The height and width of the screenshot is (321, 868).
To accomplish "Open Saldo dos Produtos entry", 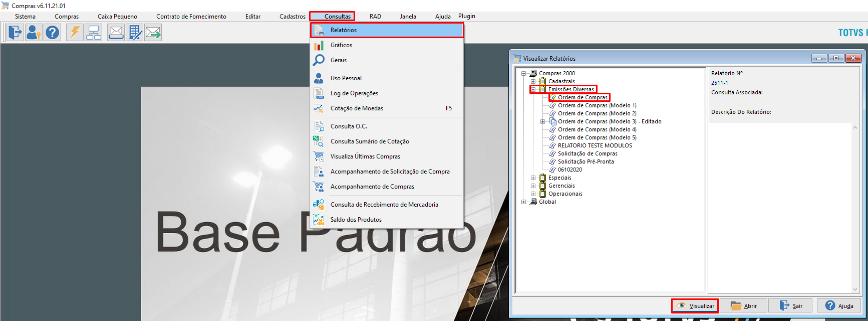I will tap(387, 220).
